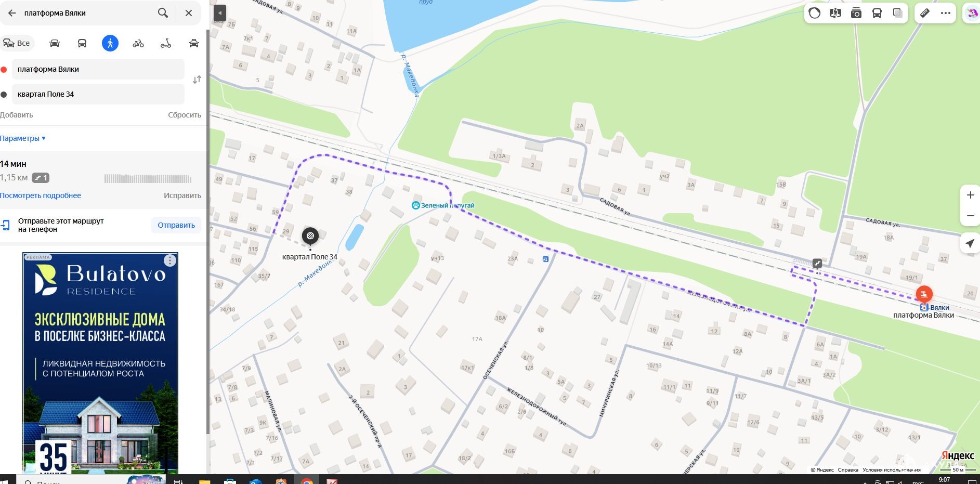Show moving public transport layer

(877, 14)
